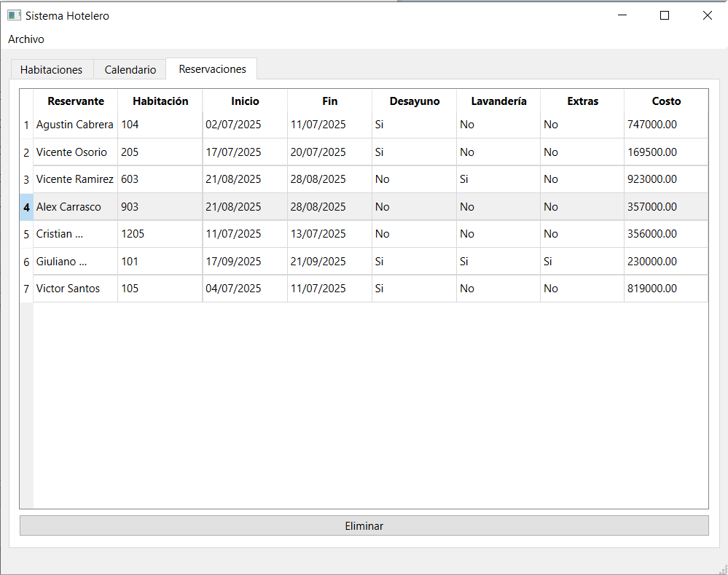The height and width of the screenshot is (575, 728).
Task: Select the truncated Giuliano ... cell
Action: [x=75, y=262]
